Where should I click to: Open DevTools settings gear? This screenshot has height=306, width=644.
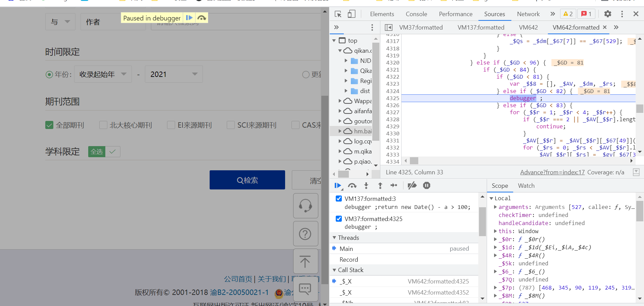pos(608,14)
